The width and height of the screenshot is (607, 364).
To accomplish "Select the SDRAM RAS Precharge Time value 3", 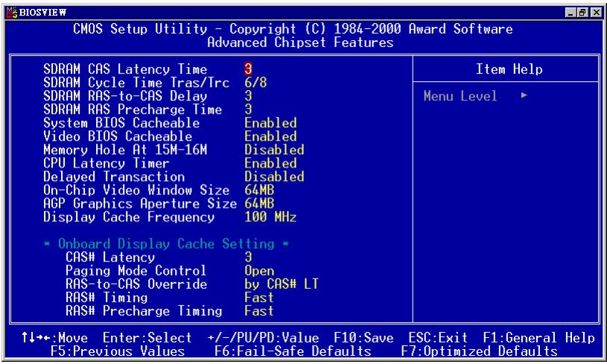I will [248, 109].
